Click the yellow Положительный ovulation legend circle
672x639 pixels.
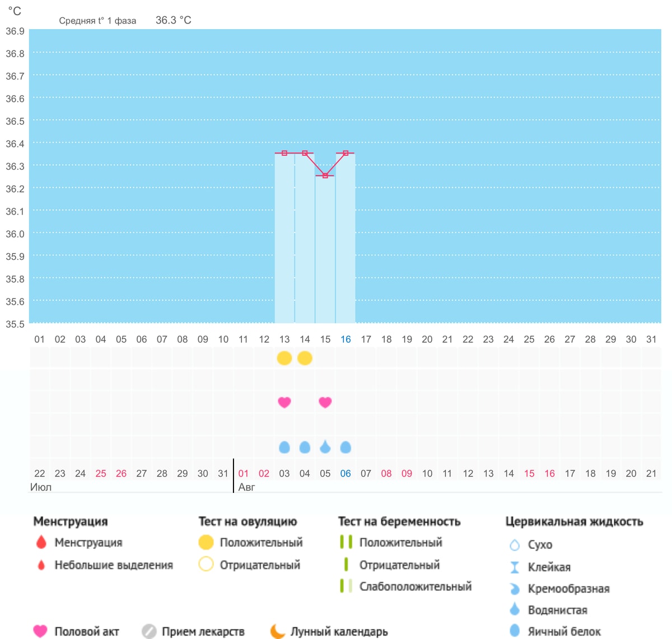[x=206, y=542]
